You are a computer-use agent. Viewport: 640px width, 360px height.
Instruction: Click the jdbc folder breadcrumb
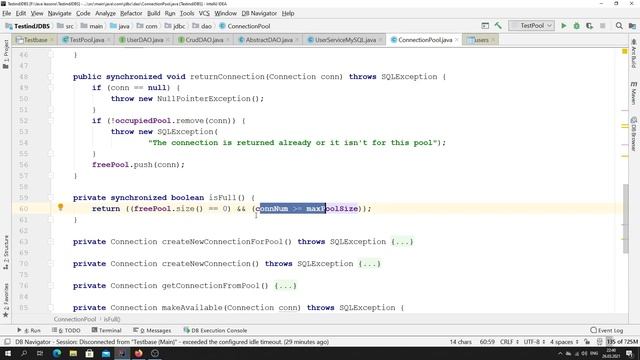pyautogui.click(x=175, y=26)
